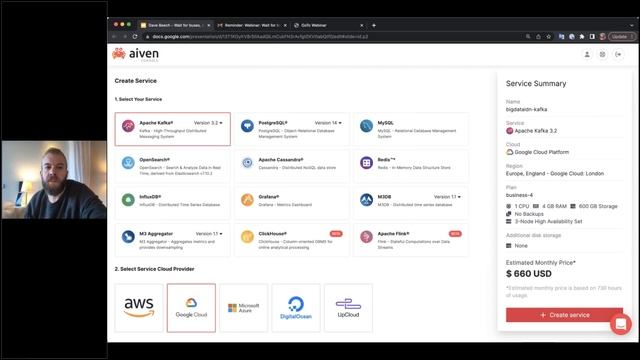Screen dimensions: 640x360
Task: Select the Apache Kafka service card
Action: coord(173,129)
